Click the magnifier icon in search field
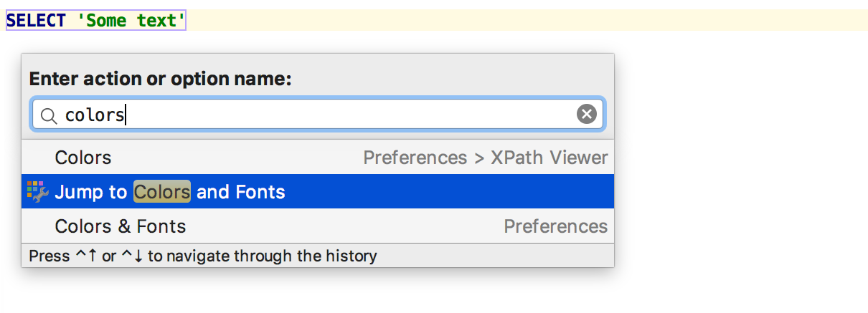 pyautogui.click(x=49, y=115)
